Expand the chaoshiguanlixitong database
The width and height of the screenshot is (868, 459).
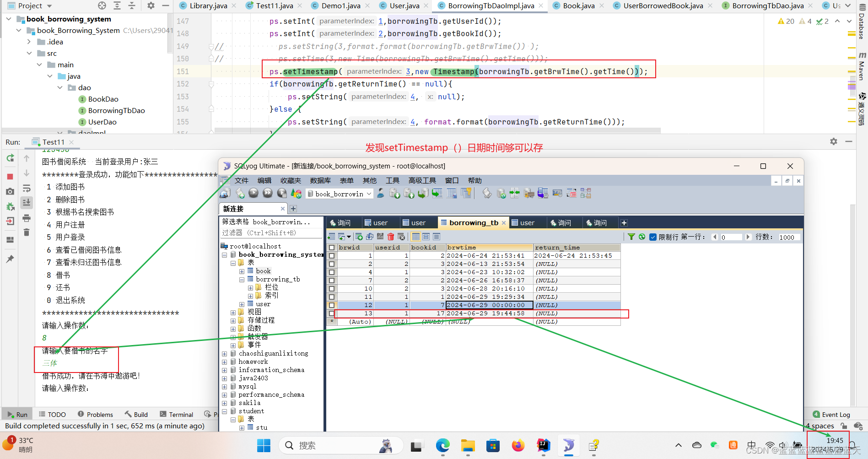click(x=224, y=354)
